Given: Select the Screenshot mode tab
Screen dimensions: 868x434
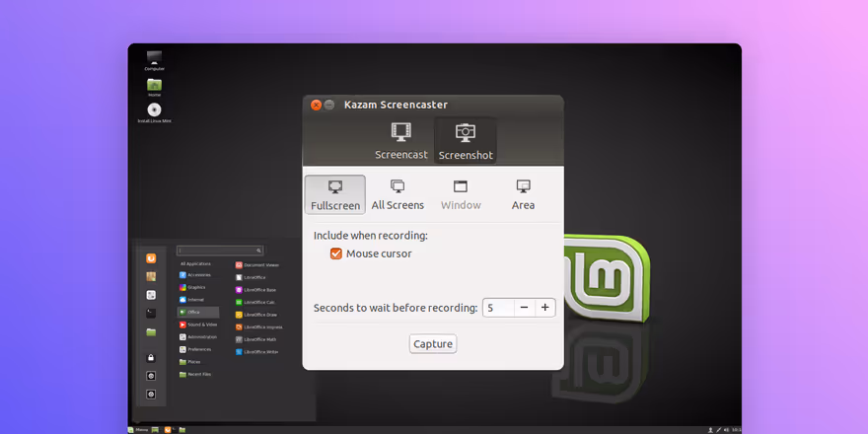Looking at the screenshot, I should click(x=465, y=141).
